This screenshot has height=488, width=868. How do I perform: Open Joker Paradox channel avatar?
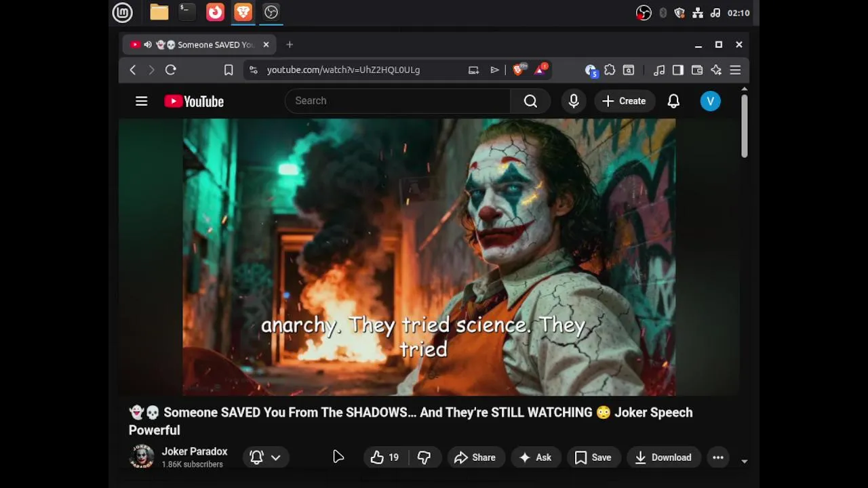pyautogui.click(x=142, y=457)
